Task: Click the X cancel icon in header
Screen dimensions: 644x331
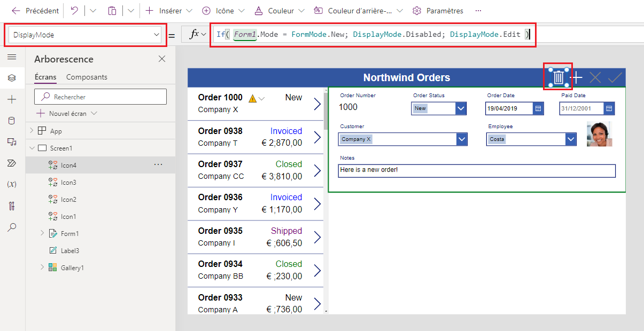Action: [x=595, y=77]
